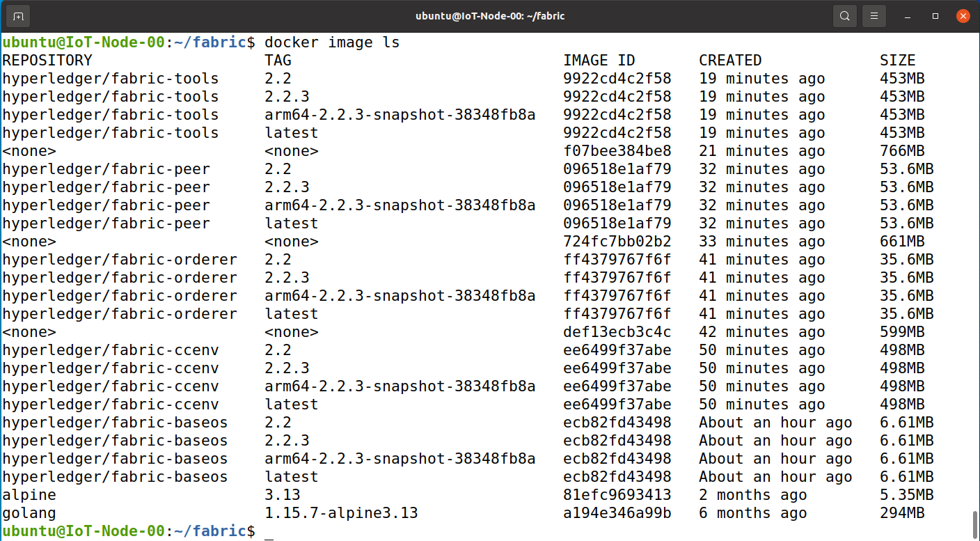Click 35.6MB size in fabric-orderer 2.2.3 row

tap(907, 278)
